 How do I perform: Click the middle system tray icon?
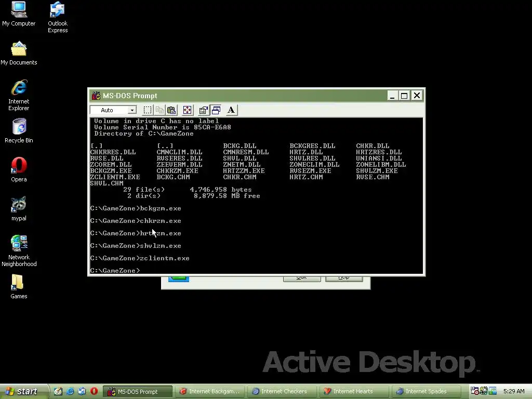pos(484,391)
